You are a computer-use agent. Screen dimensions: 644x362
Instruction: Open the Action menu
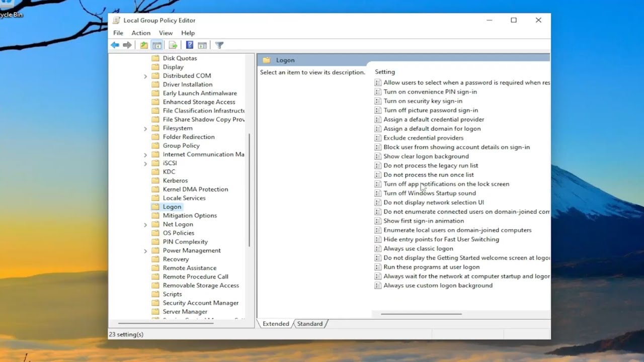[141, 33]
